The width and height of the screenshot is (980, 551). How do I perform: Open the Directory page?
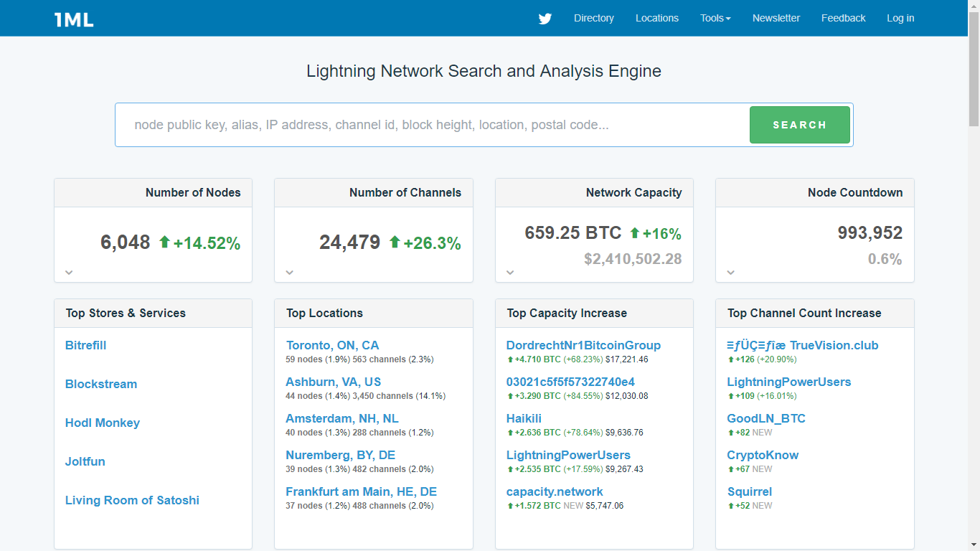[593, 18]
